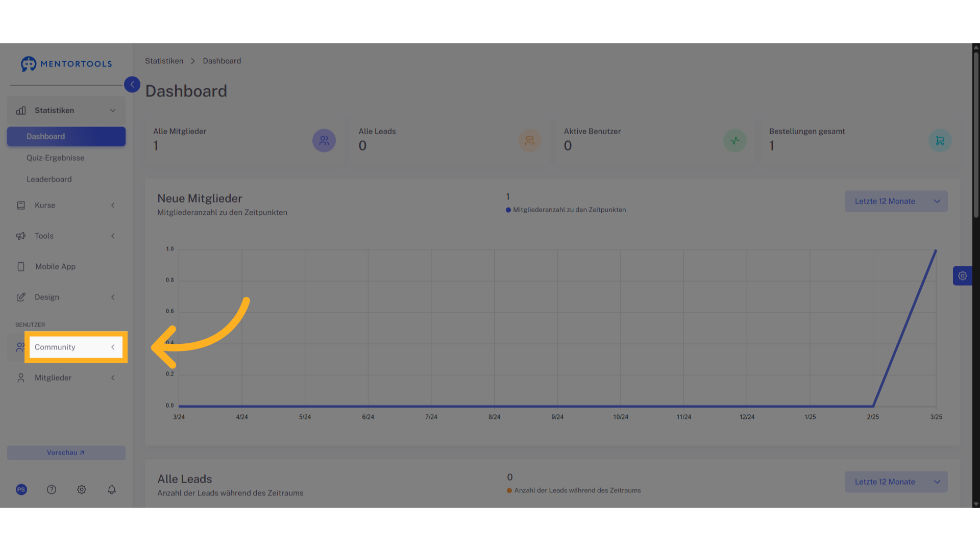Open Letzte 12 Monate dropdown for Neue Mitglieder
This screenshot has height=551, width=980.
896,202
